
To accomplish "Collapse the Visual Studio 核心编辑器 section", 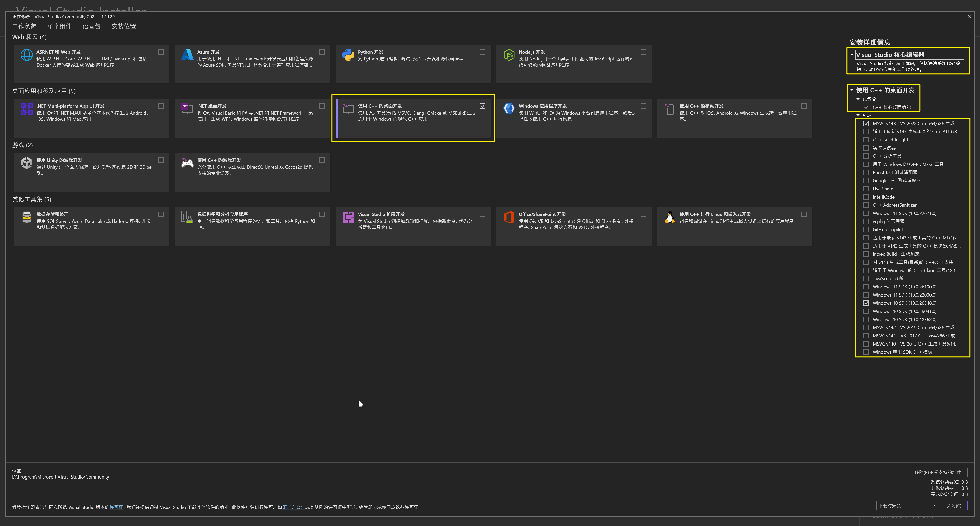I will pos(852,55).
